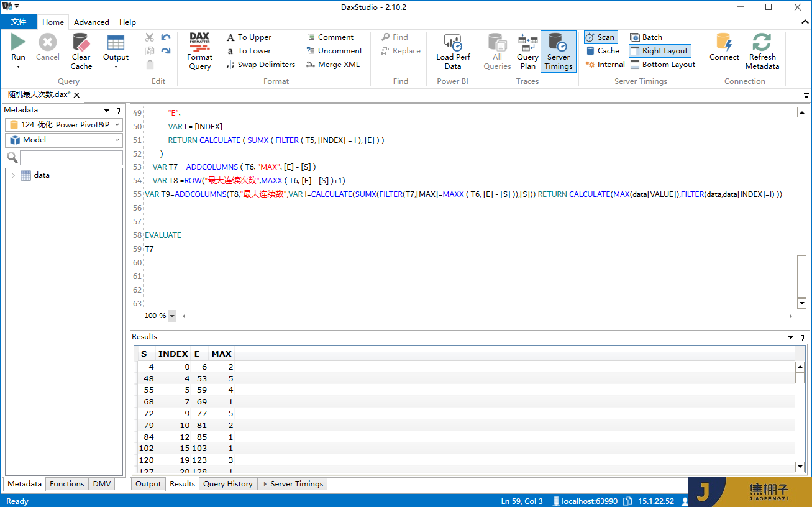The width and height of the screenshot is (812, 507).
Task: Switch to the DMV tab
Action: tap(102, 484)
